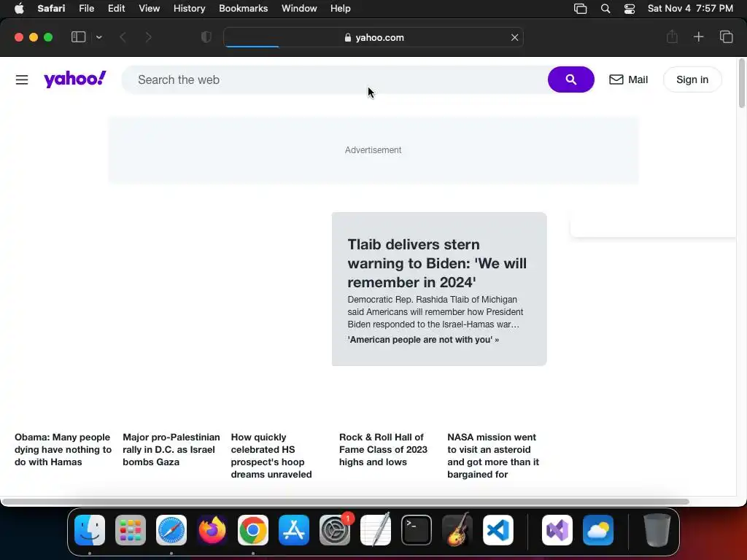Click the Yahoo logo
The height and width of the screenshot is (560, 747).
tap(75, 79)
